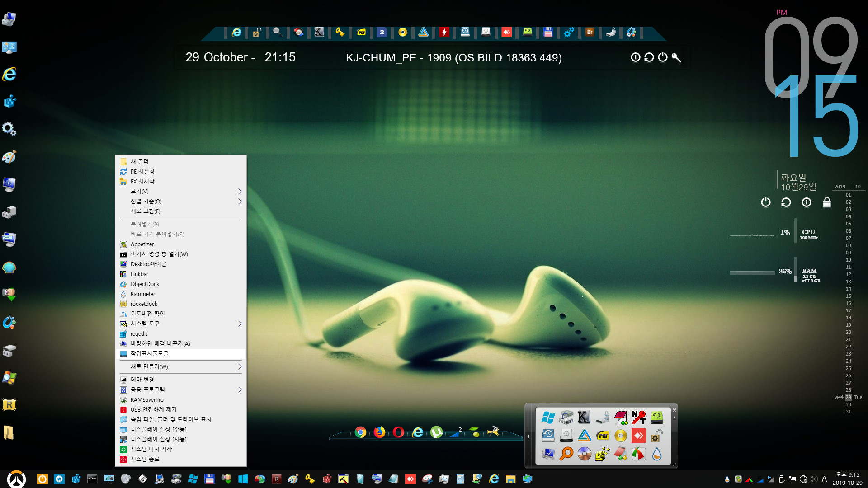
Task: Open the orange magnifier icon in launcher panel
Action: tap(566, 454)
